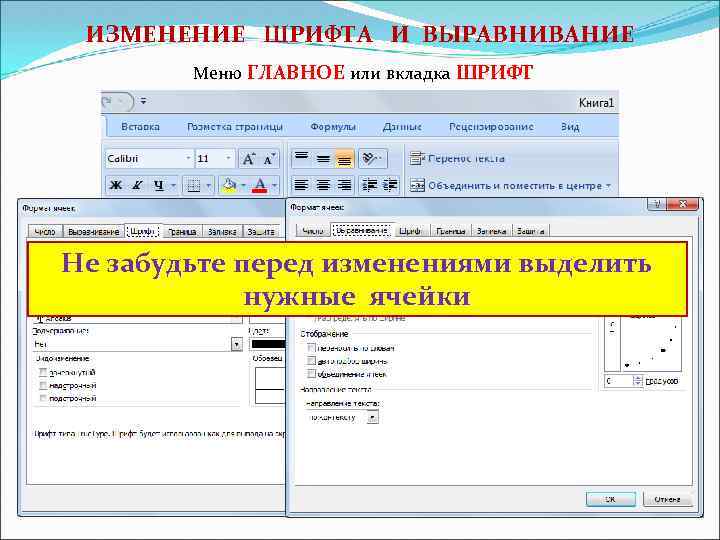Toggle underline with the Ч button
Viewport: 720px width, 540px height.
[159, 186]
